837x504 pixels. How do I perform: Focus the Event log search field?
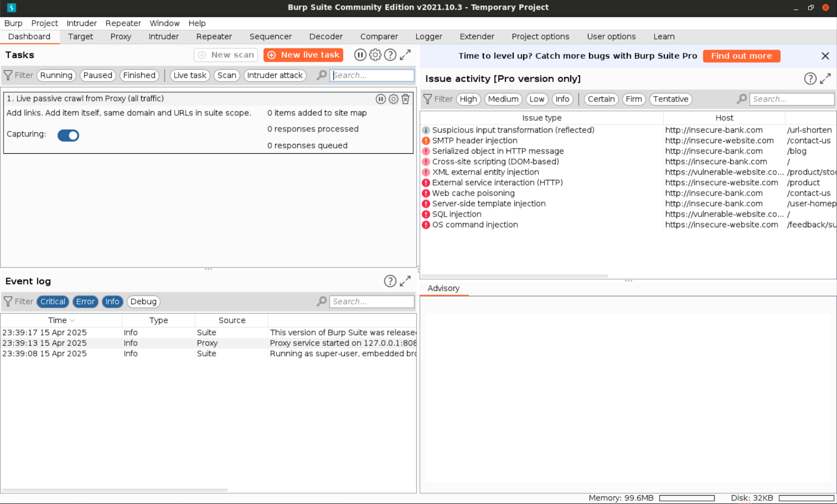(x=372, y=302)
